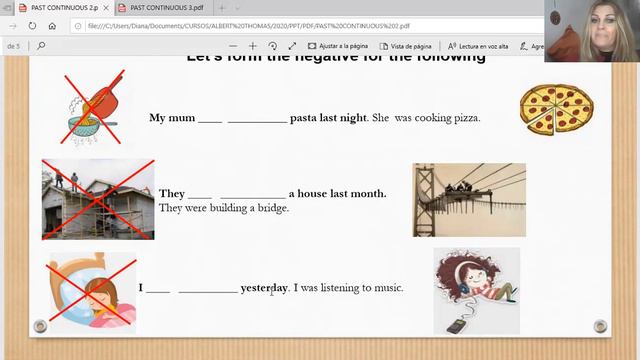640x360 pixels.
Task: Click 'pasta last night' in the first sentence
Action: pyautogui.click(x=328, y=118)
